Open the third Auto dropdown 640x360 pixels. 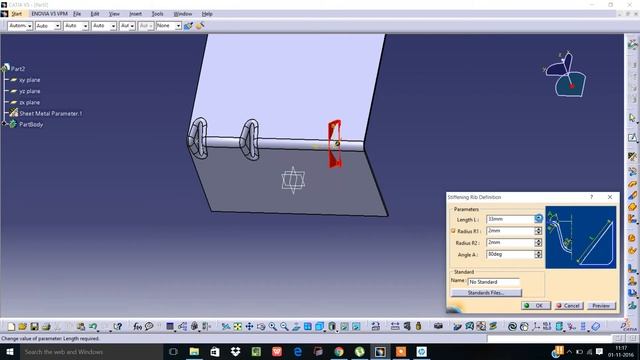76,26
